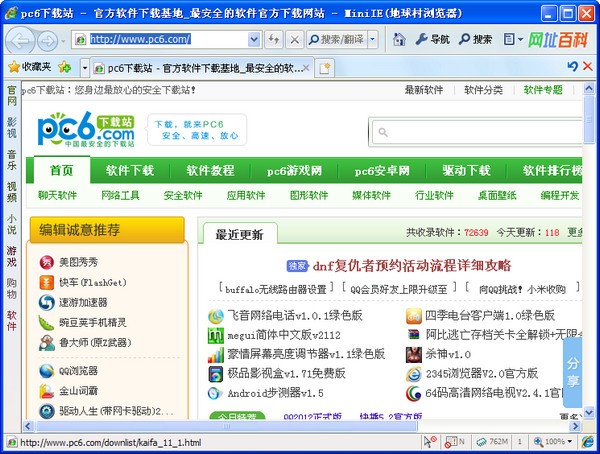Open 游戏 in the left sidebar
The image size is (600, 454).
12,256
